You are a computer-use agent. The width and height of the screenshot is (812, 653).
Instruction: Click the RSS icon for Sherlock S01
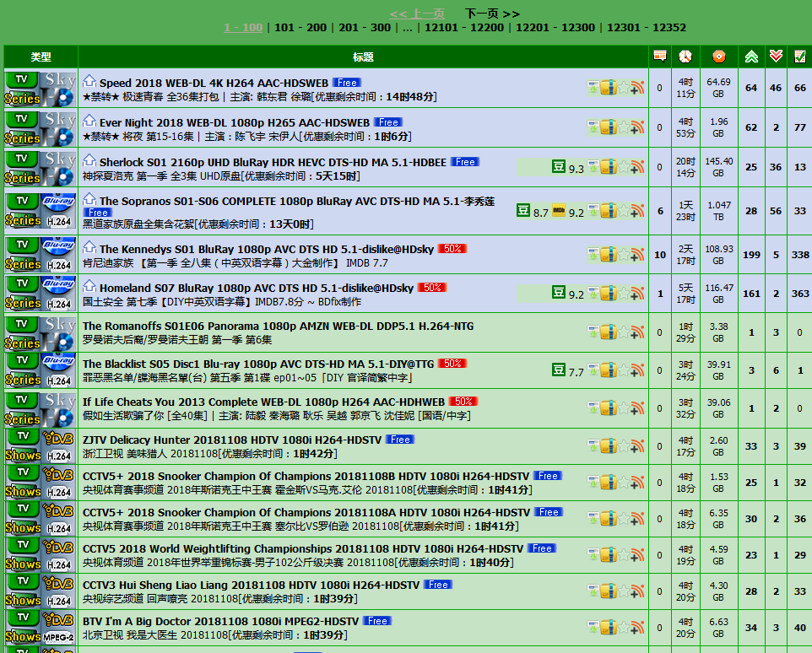637,166
